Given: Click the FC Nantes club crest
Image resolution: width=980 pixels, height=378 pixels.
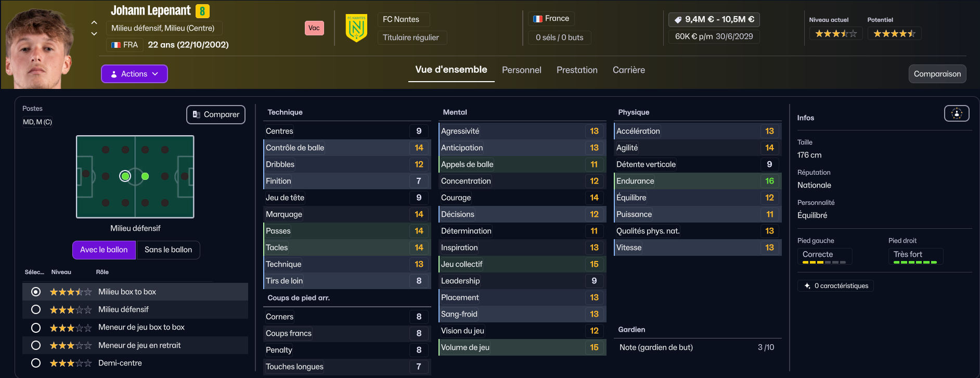Looking at the screenshot, I should coord(356,28).
